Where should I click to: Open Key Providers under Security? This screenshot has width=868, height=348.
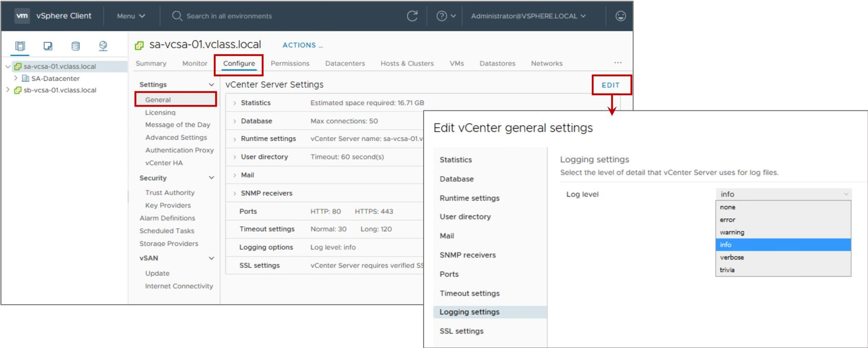(168, 205)
